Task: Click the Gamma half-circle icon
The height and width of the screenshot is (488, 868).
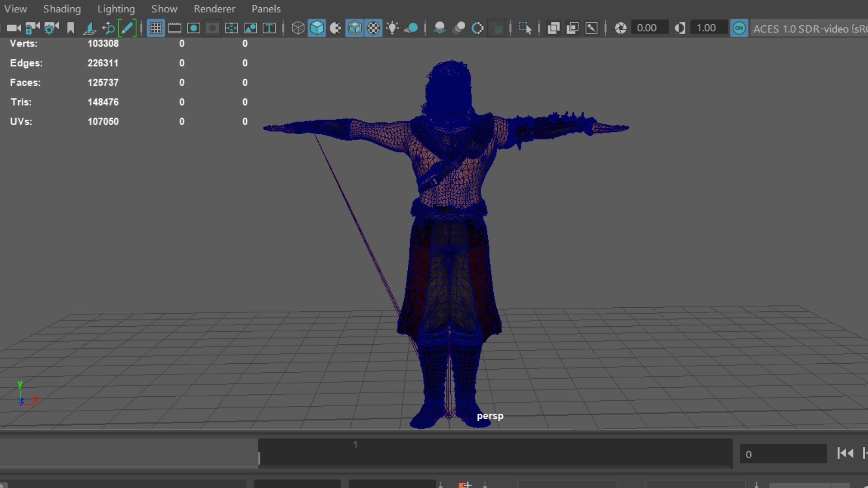Action: point(680,28)
